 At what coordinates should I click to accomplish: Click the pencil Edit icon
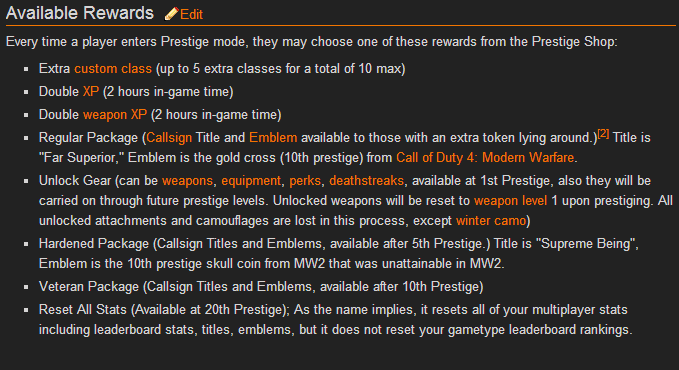pos(171,14)
